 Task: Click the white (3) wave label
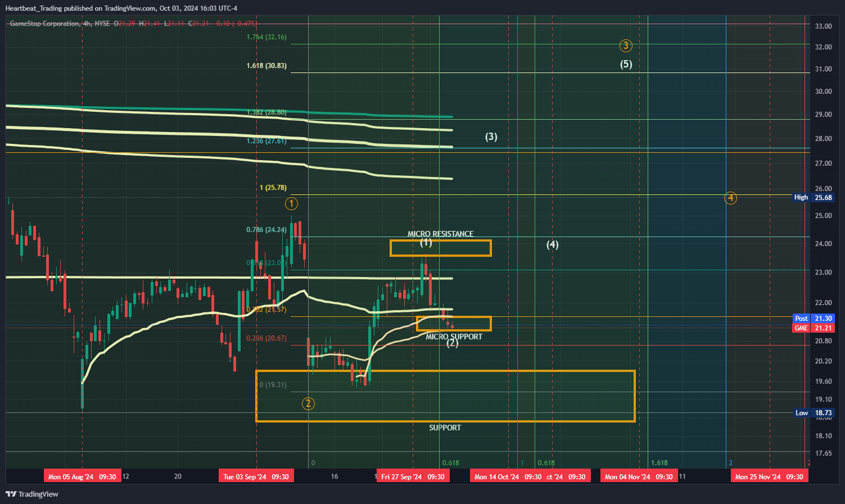(x=491, y=137)
